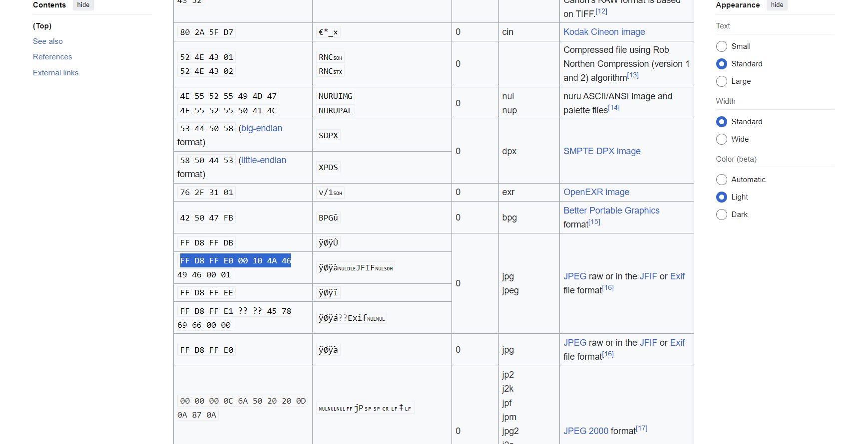Hide the Contents sidebar
This screenshot has height=444, width=868.
(x=83, y=5)
